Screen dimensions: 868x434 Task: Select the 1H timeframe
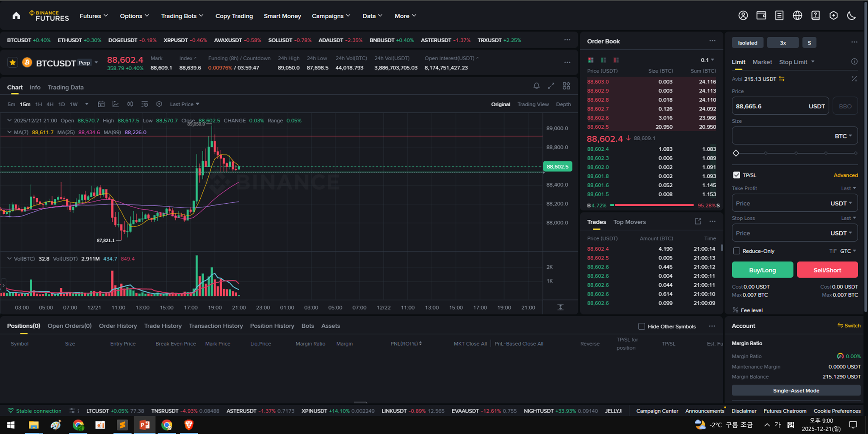pos(39,104)
